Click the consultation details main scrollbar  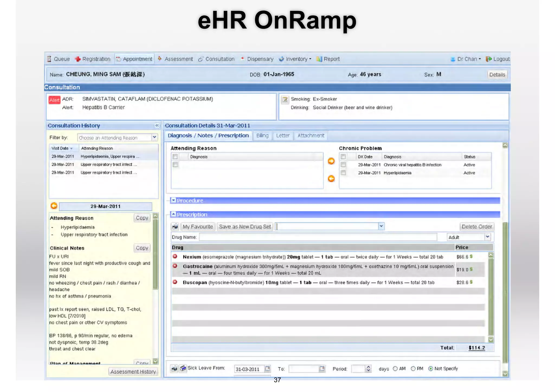505,293
